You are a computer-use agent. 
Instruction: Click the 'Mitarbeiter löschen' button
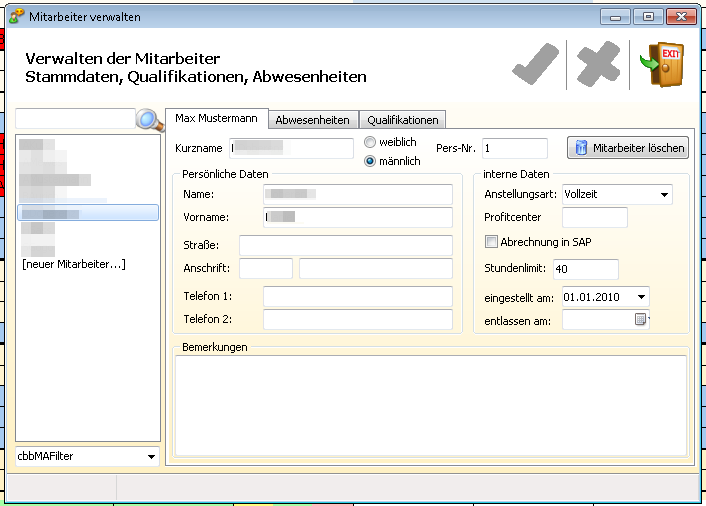click(628, 148)
